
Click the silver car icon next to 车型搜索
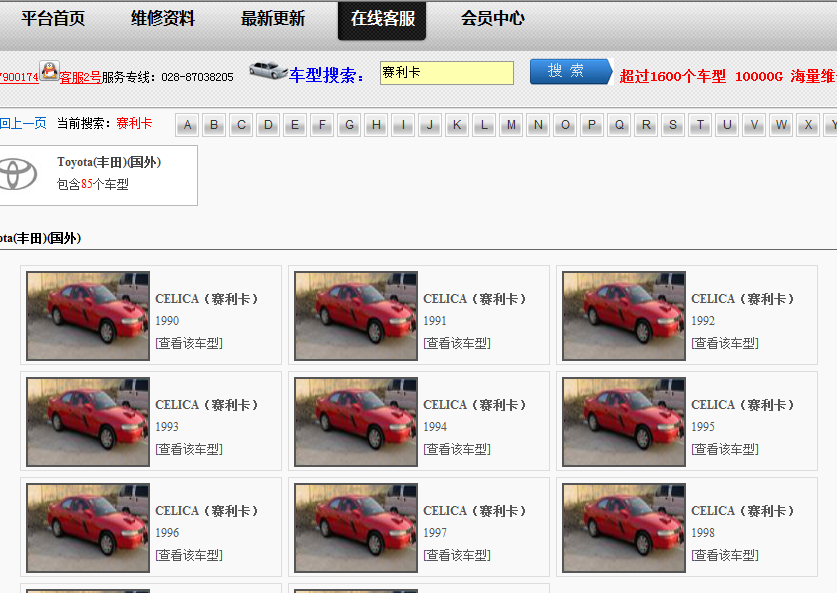click(269, 70)
